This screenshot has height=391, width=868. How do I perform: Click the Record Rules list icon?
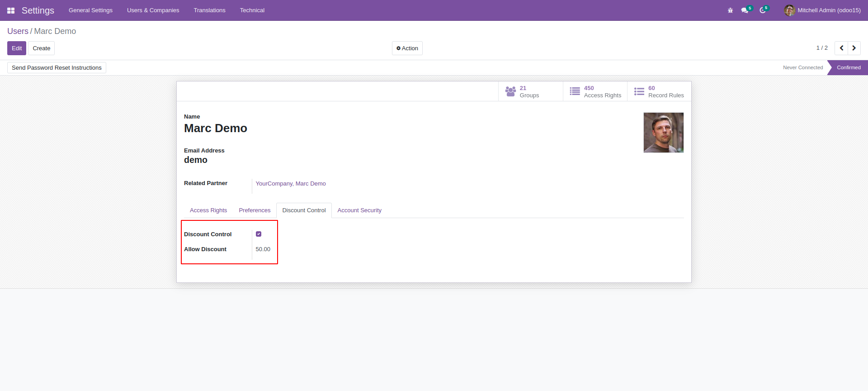click(639, 91)
